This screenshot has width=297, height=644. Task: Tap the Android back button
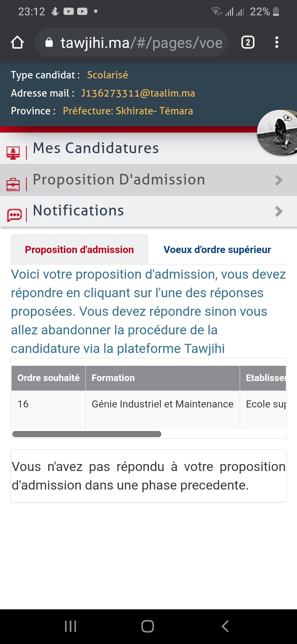225,626
